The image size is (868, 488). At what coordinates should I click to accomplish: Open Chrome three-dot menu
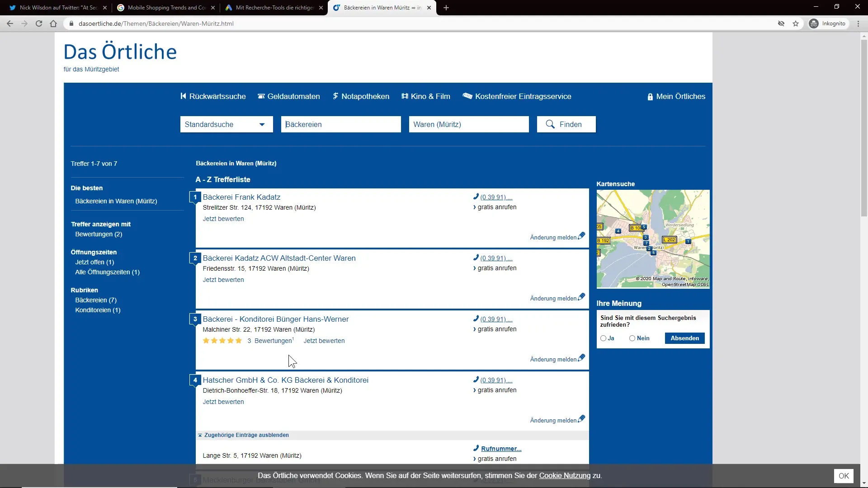point(858,23)
